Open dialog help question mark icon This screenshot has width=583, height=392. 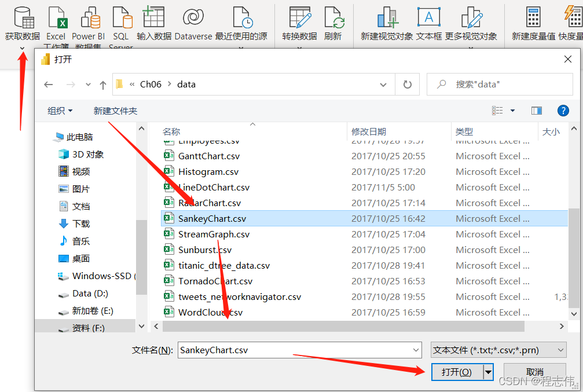tap(563, 111)
